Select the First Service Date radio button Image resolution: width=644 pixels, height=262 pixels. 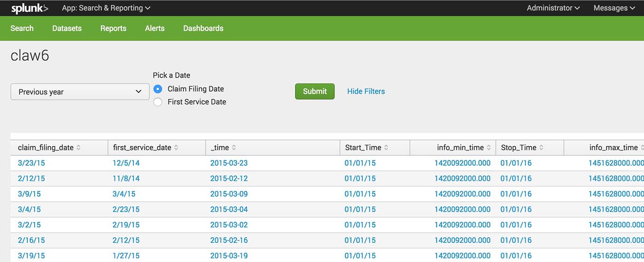pos(158,102)
